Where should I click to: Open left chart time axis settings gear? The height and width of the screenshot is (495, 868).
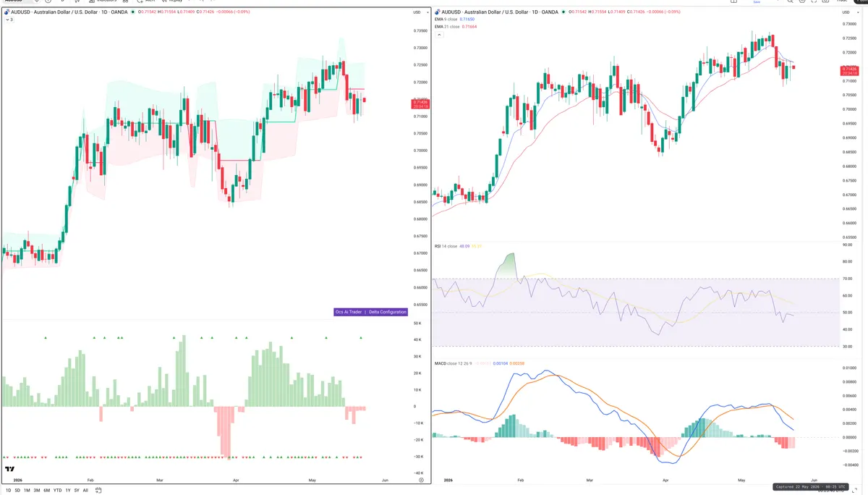[421, 480]
